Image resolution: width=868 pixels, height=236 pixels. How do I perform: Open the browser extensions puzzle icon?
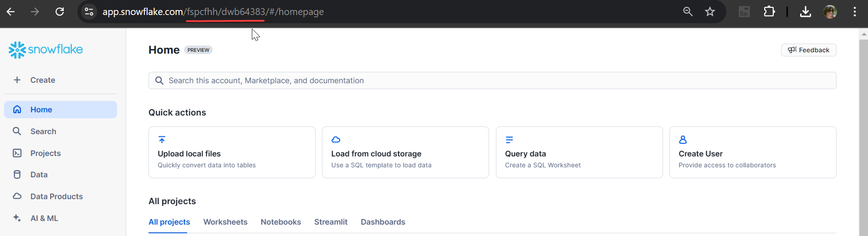769,12
